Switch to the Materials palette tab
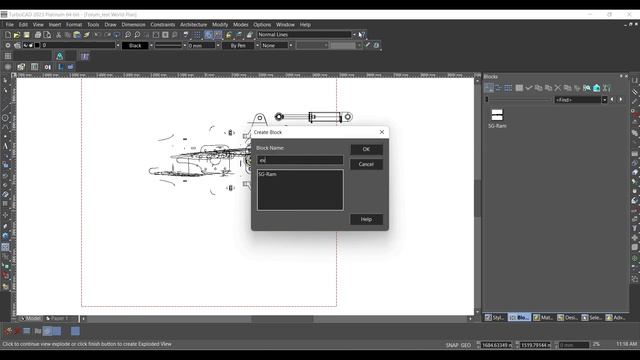The width and height of the screenshot is (640, 360). click(543, 318)
